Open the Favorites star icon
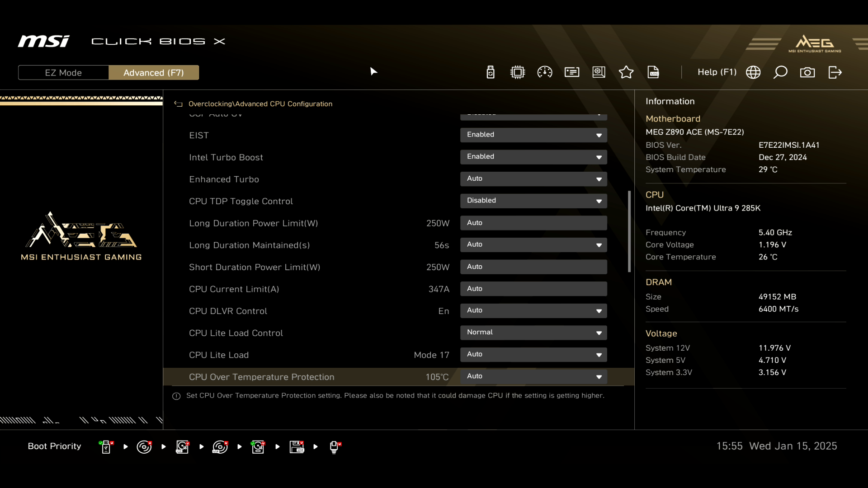868x488 pixels. tap(626, 72)
